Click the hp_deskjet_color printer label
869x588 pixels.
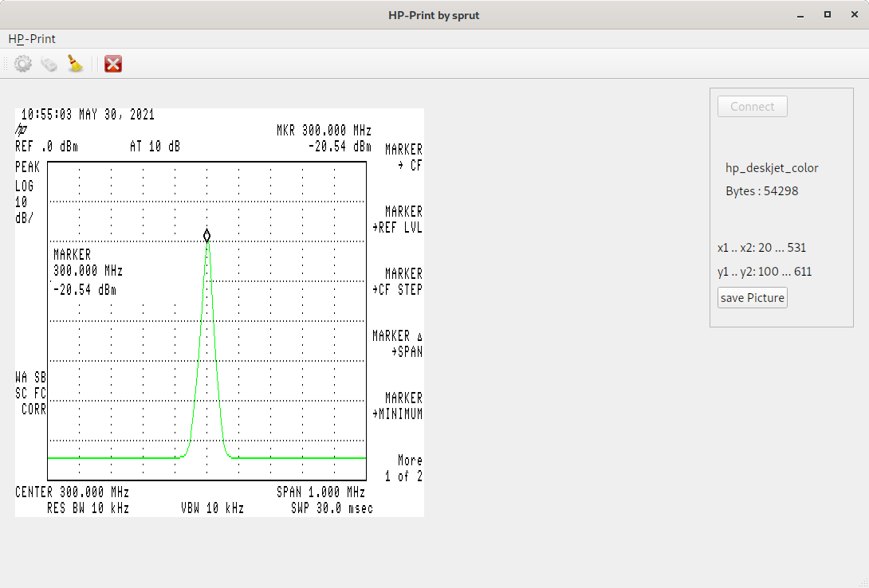point(771,168)
